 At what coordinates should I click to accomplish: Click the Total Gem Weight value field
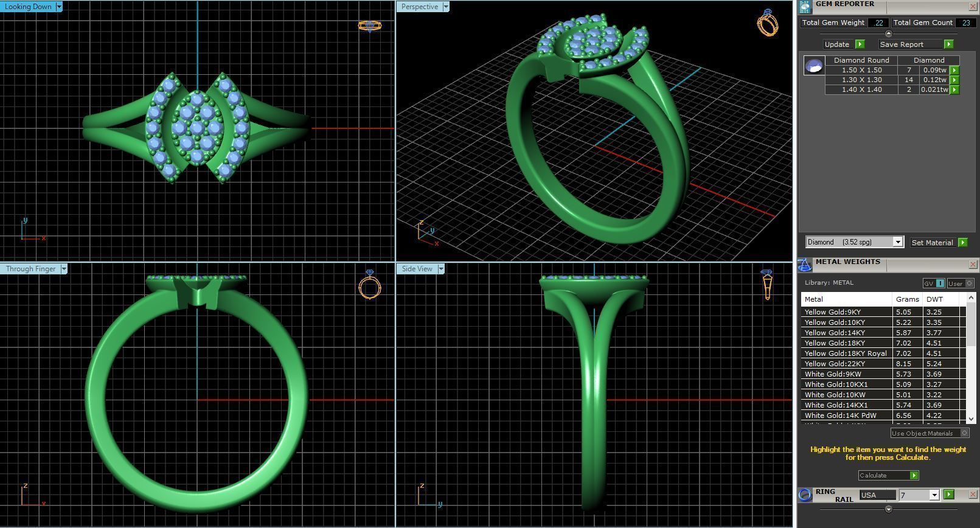click(x=878, y=23)
